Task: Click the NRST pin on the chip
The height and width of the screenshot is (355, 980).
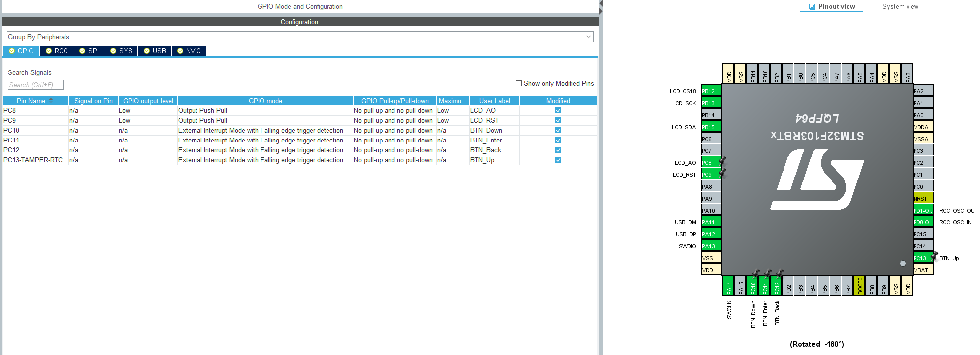Action: point(923,198)
